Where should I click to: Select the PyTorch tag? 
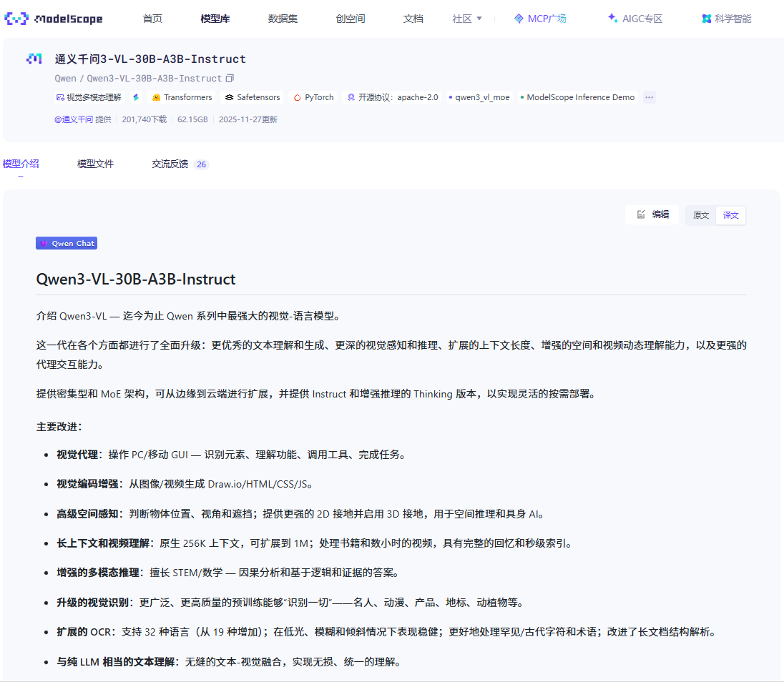[x=313, y=97]
